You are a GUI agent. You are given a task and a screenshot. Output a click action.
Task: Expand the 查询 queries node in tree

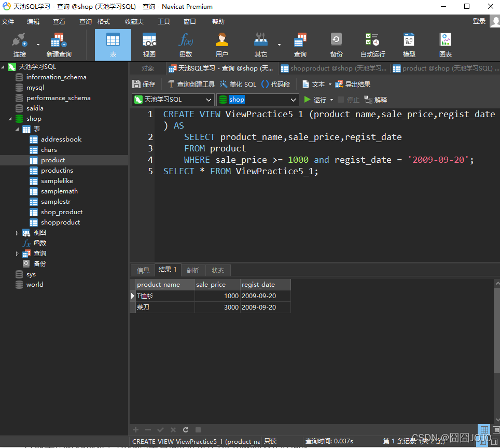click(17, 254)
